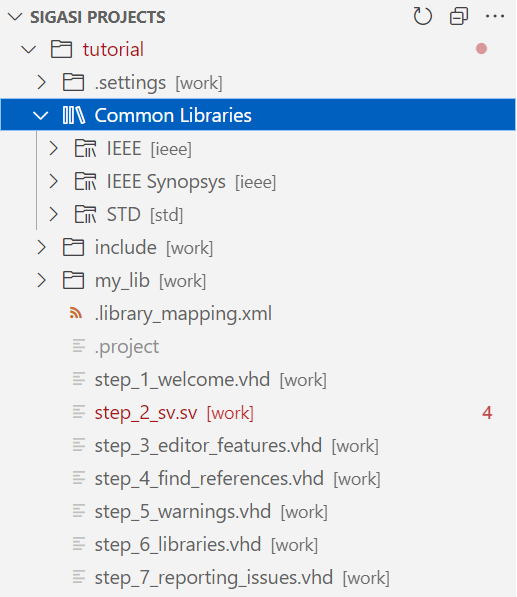Collapse the Sigasi Projects section
The width and height of the screenshot is (517, 597).
pyautogui.click(x=15, y=17)
